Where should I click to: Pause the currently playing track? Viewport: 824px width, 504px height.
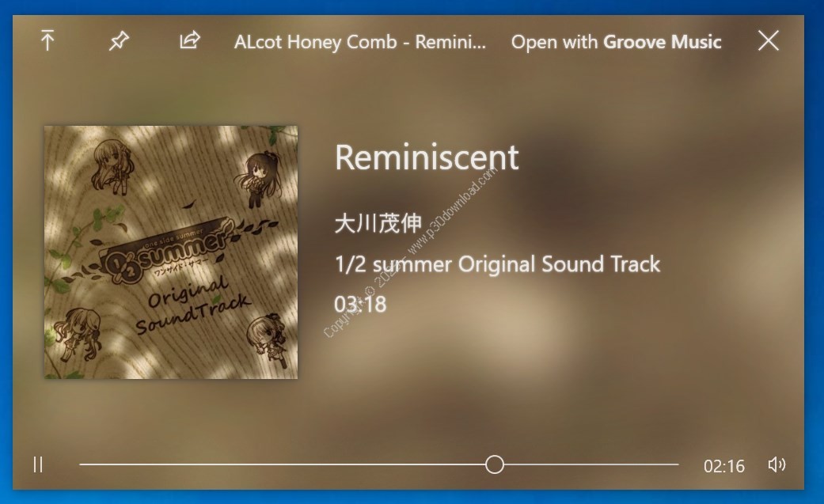click(38, 464)
